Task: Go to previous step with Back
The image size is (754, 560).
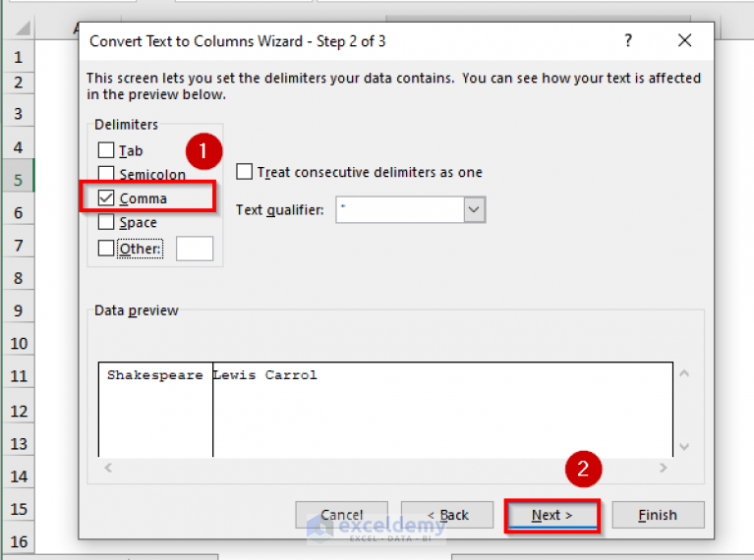Action: tap(447, 515)
